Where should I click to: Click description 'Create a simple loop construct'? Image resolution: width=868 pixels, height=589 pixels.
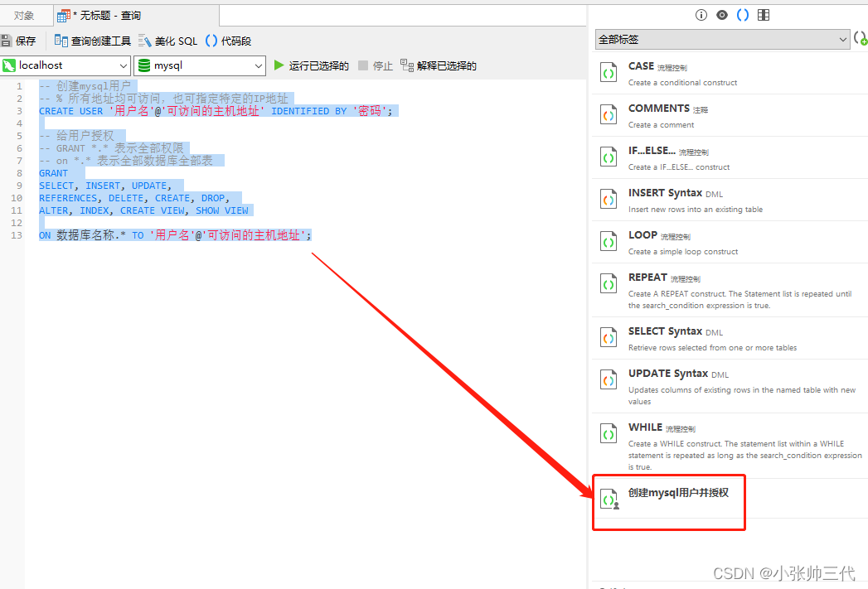[683, 252]
